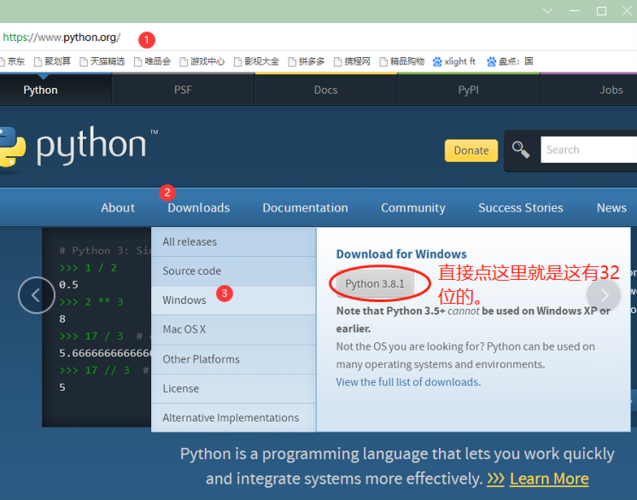Image resolution: width=637 pixels, height=500 pixels.
Task: Open the Community navigation menu
Action: click(413, 208)
